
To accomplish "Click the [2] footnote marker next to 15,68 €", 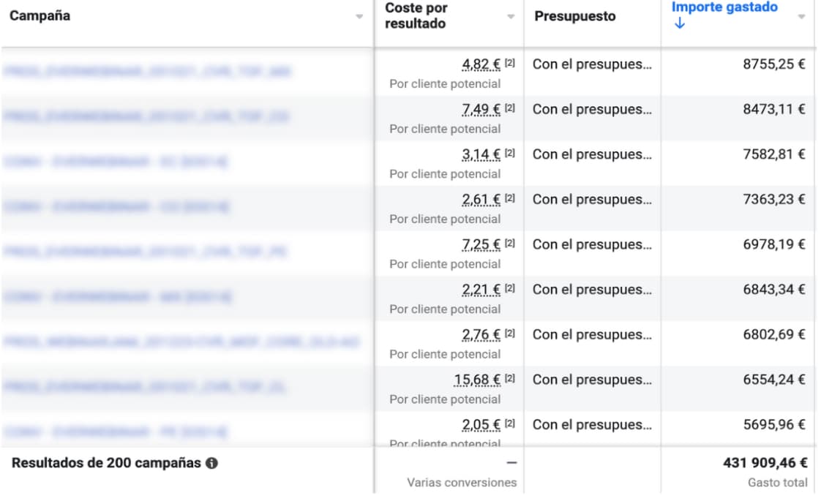I will click(510, 379).
